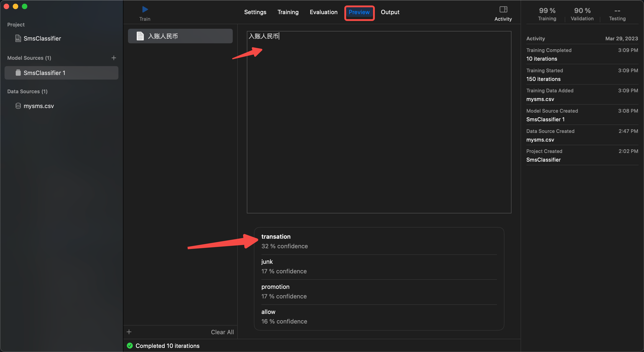644x352 pixels.
Task: Click the green completed checkmark icon
Action: (130, 346)
